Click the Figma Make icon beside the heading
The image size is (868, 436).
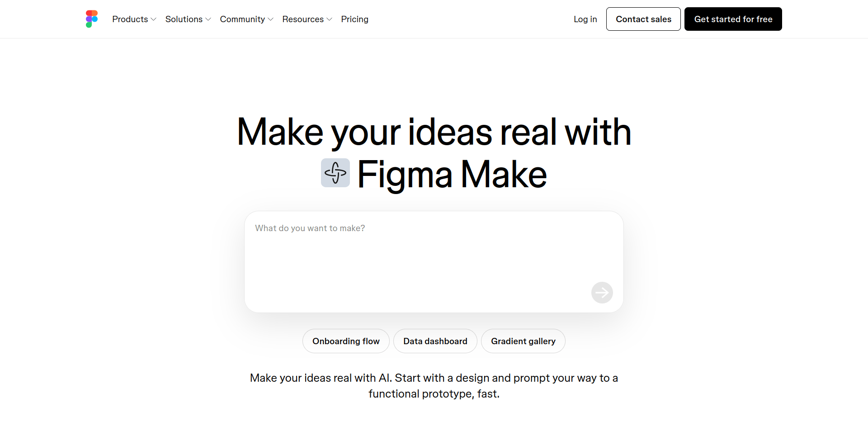coord(335,173)
